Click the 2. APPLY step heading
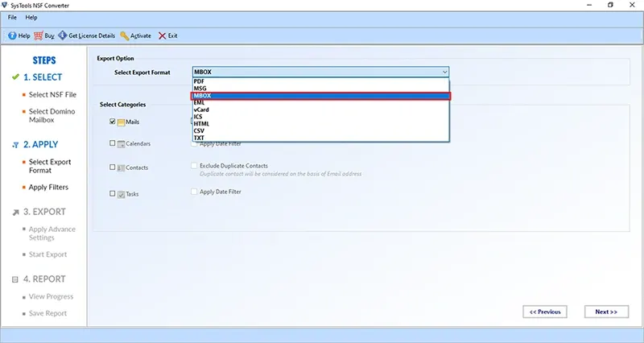Screen dimensions: 644x343 pyautogui.click(x=41, y=145)
